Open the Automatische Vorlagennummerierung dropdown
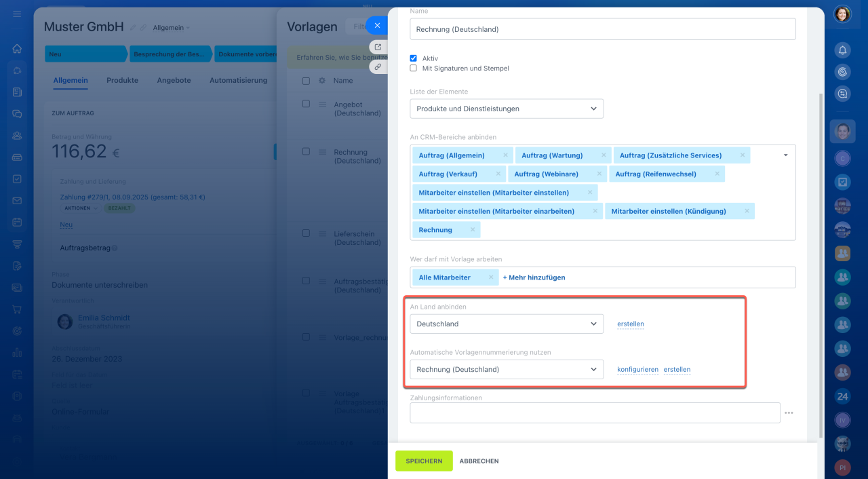Image resolution: width=868 pixels, height=479 pixels. [507, 370]
